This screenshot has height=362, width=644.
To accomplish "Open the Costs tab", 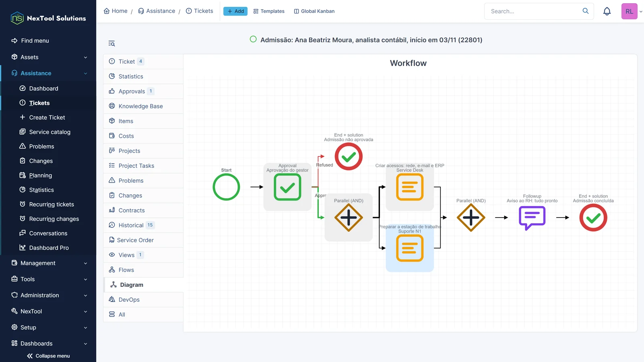I will (x=143, y=136).
